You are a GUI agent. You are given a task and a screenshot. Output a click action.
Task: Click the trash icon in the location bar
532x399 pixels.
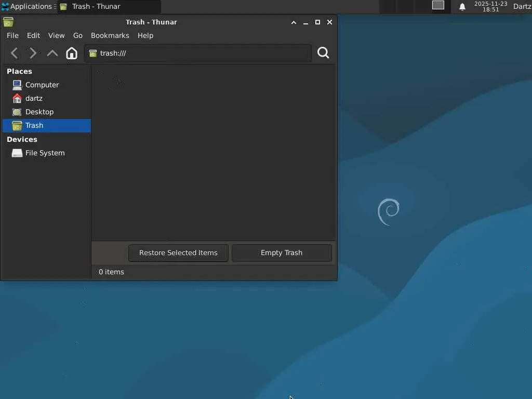tap(93, 54)
